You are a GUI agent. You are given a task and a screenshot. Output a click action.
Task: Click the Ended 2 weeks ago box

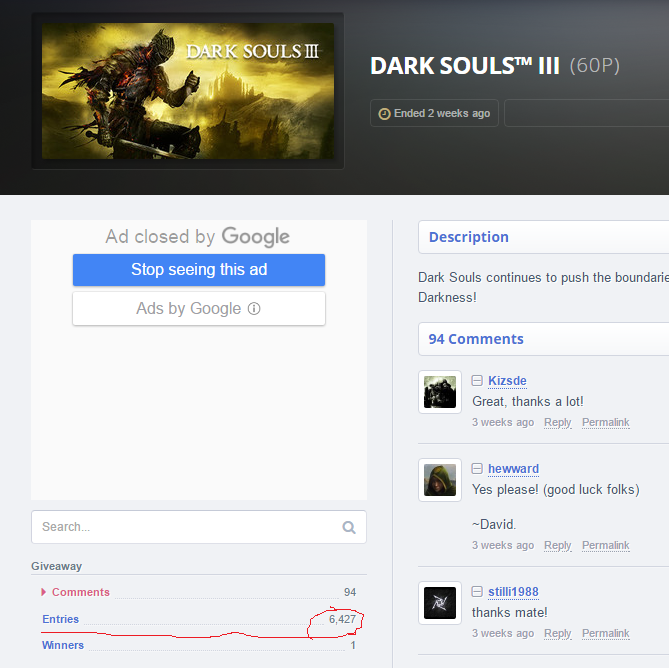(434, 113)
